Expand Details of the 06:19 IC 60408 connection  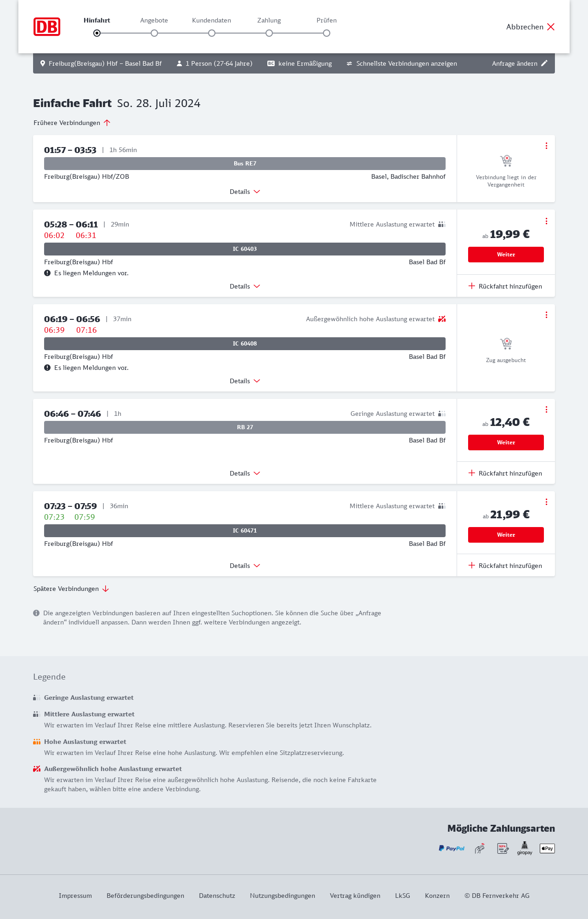click(x=245, y=381)
